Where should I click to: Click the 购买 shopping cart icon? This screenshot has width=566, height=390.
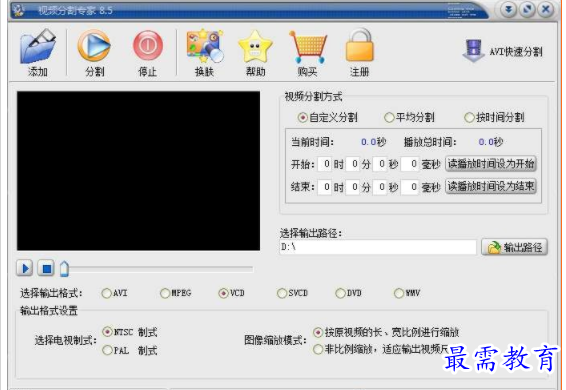point(308,47)
